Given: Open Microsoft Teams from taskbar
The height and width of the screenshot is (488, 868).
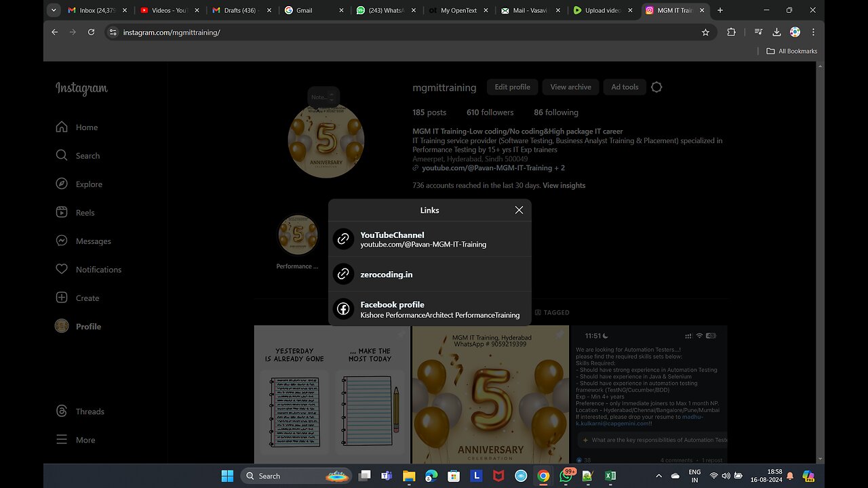Looking at the screenshot, I should pyautogui.click(x=387, y=476).
